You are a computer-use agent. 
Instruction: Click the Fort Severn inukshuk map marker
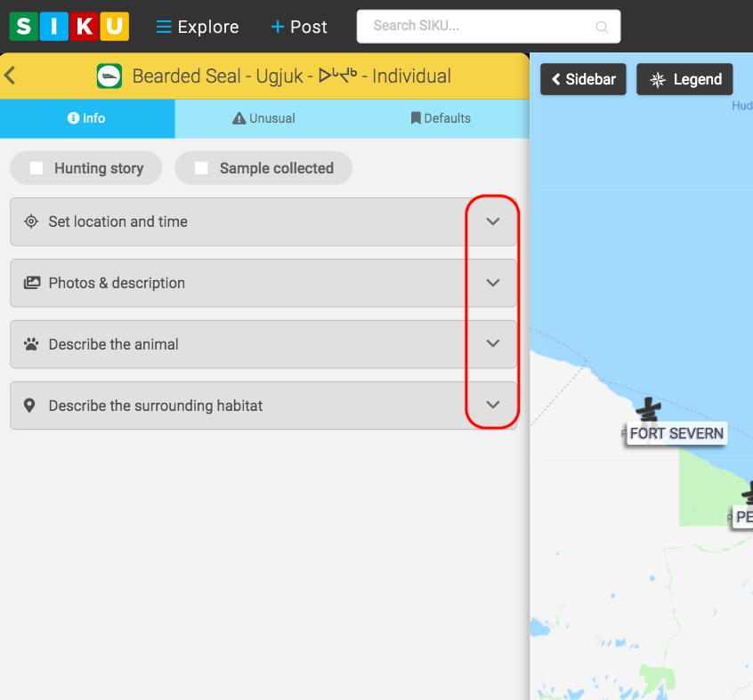point(648,410)
